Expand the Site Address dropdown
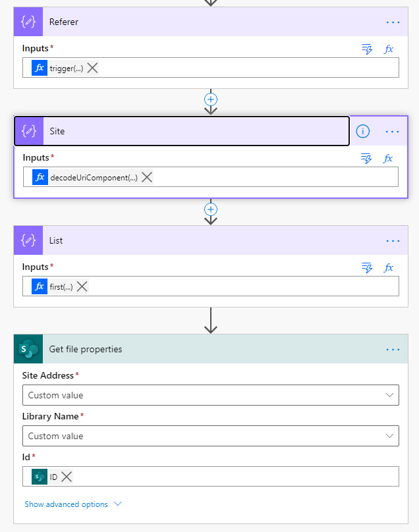Screen dimensions: 419x532 (391, 395)
